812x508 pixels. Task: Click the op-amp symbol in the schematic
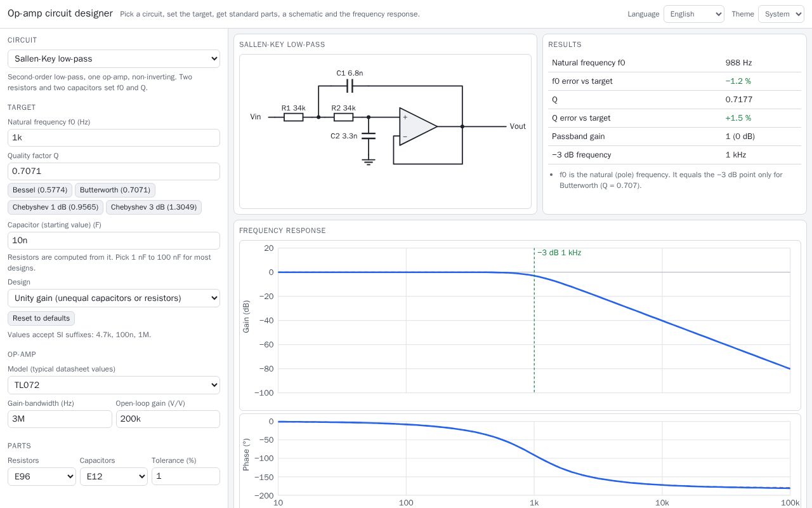click(418, 126)
